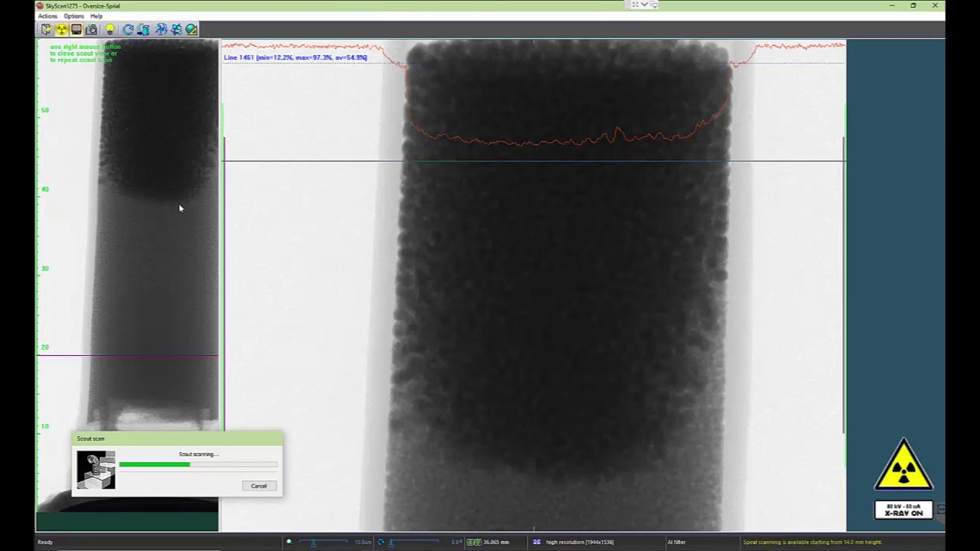Viewport: 980px width, 551px height.
Task: Toggle the light bulb illumination icon
Action: (109, 30)
